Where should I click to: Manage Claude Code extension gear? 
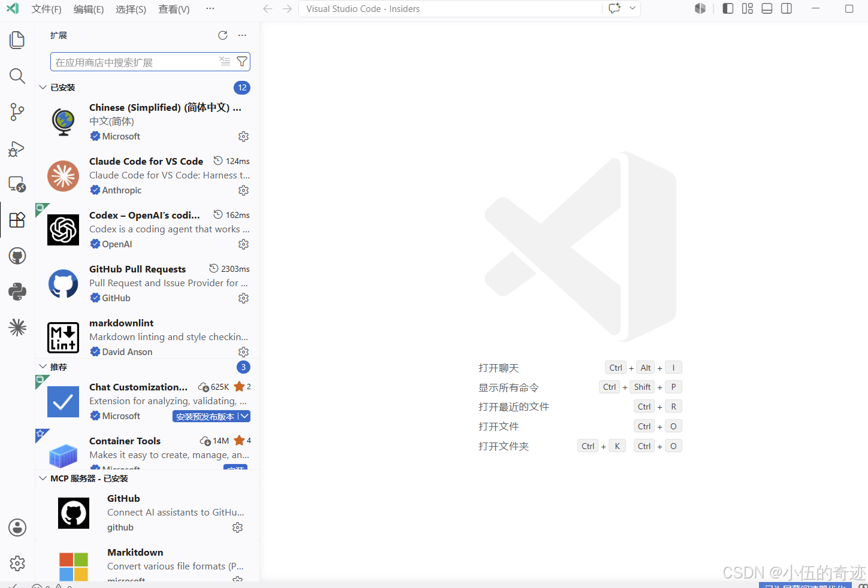243,190
